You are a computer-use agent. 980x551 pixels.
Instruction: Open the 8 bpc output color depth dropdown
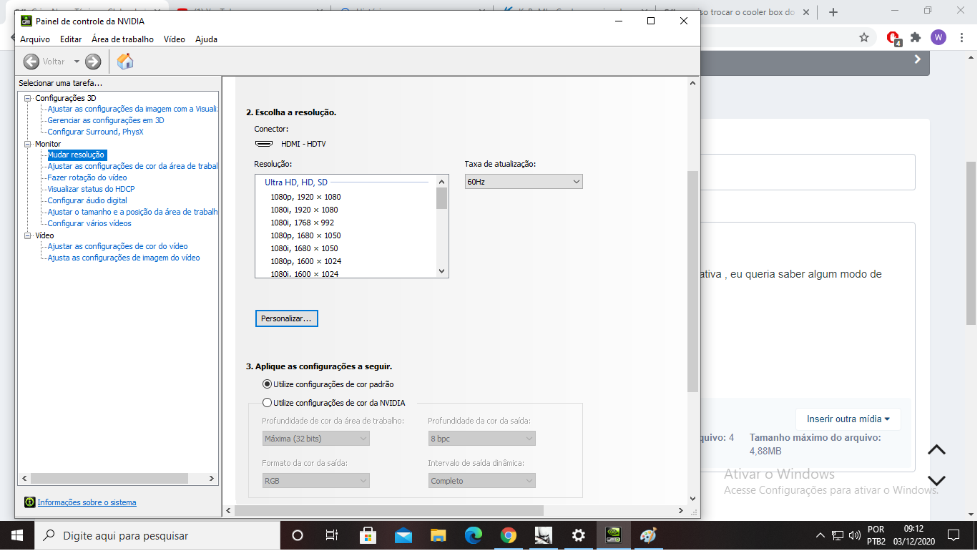(481, 438)
